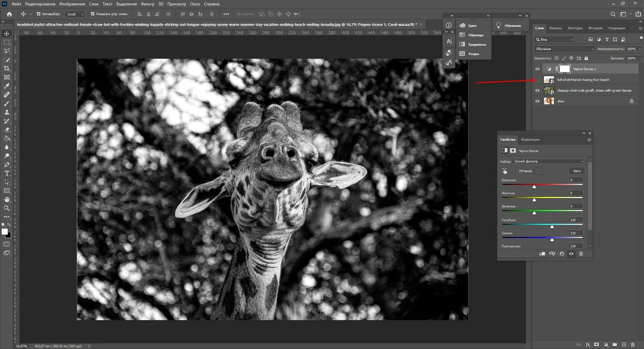This screenshot has height=349, width=644.
Task: Switch to the Каналы tab
Action: point(555,28)
